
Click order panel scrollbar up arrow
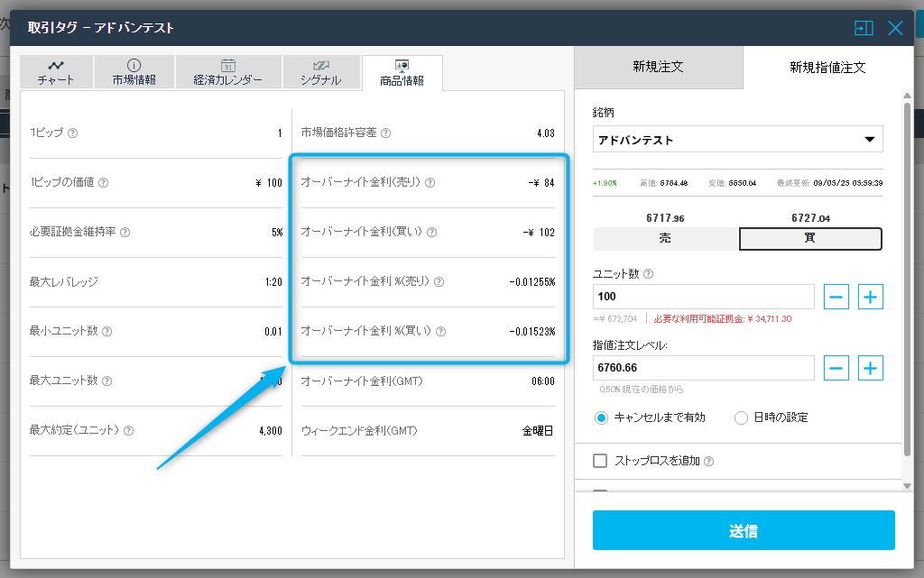tap(907, 96)
